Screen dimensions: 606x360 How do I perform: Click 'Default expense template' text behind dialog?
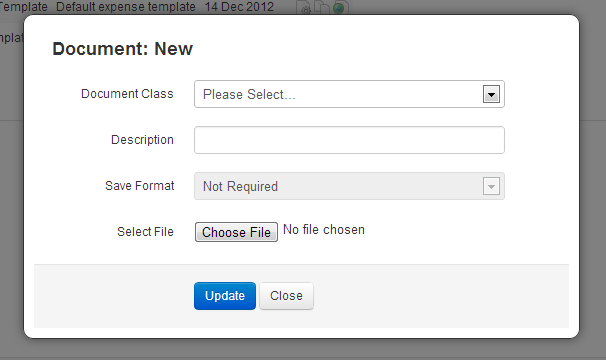click(126, 7)
